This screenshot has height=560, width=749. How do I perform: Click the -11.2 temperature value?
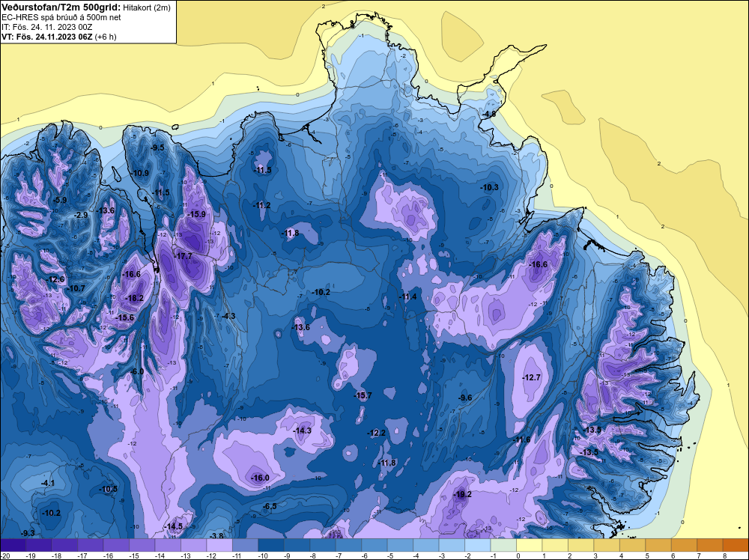[261, 205]
